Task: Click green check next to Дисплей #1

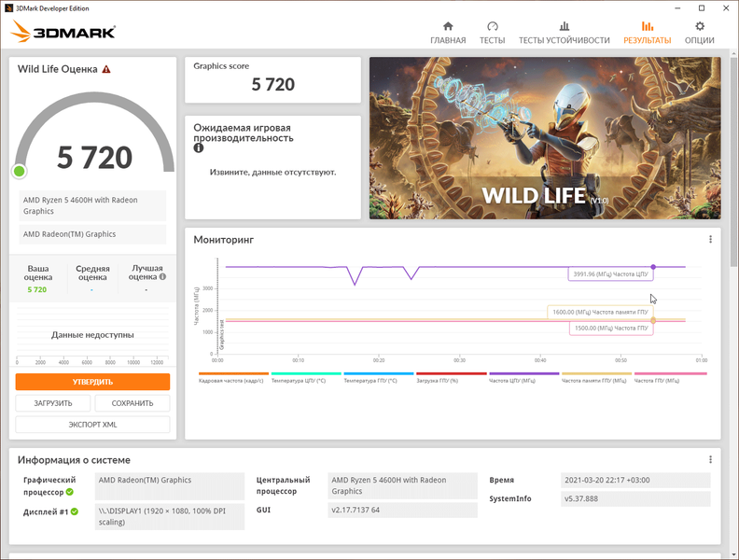Action: point(75,511)
